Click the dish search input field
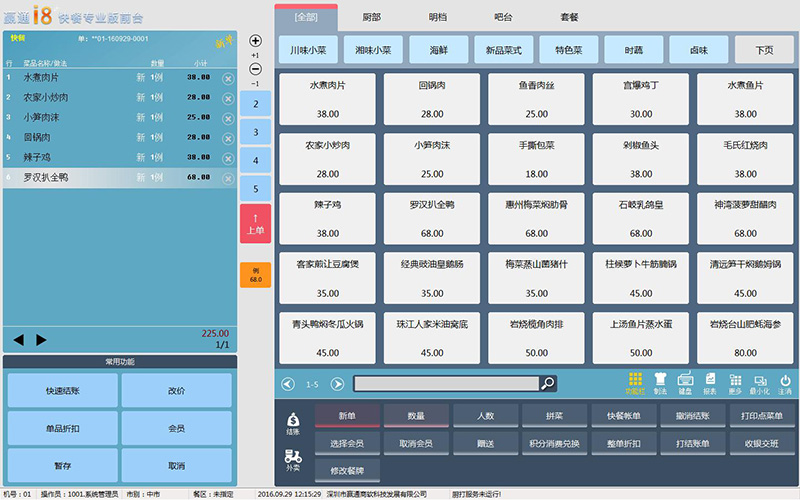The height and width of the screenshot is (500, 800). [x=446, y=384]
